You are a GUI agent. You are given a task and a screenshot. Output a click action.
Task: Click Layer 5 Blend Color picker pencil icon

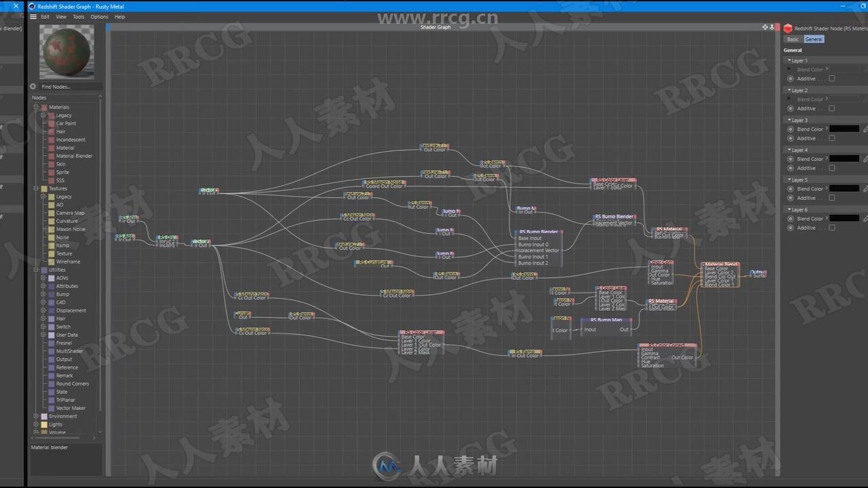865,188
